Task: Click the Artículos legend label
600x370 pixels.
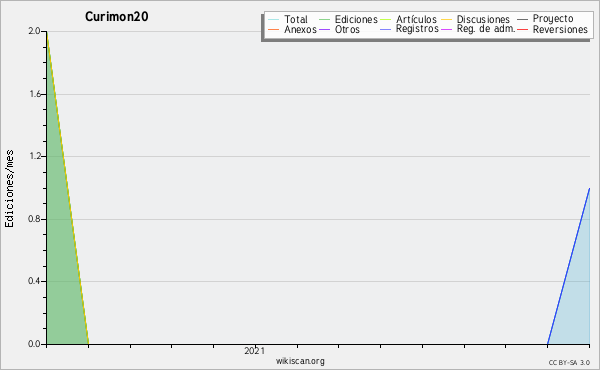Action: click(416, 19)
